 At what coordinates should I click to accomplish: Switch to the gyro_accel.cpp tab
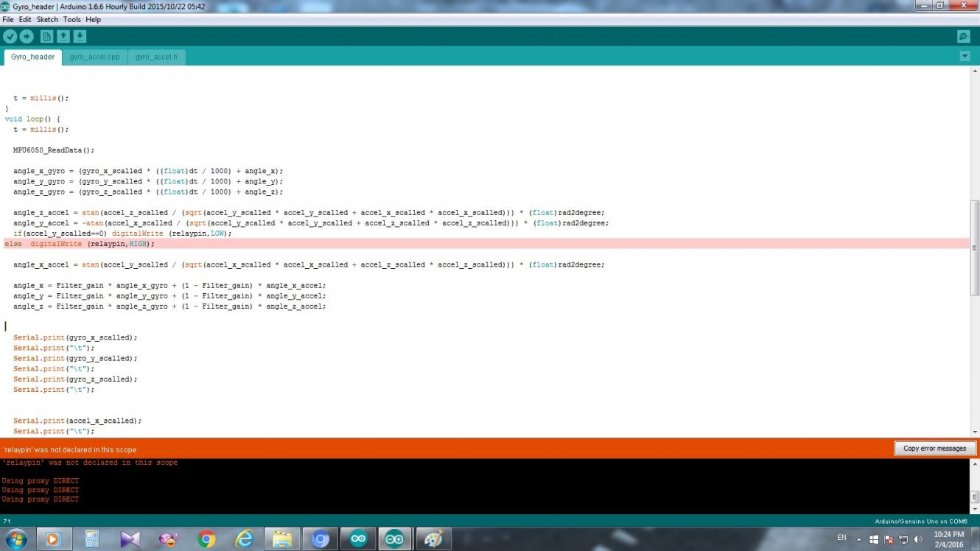pos(94,57)
